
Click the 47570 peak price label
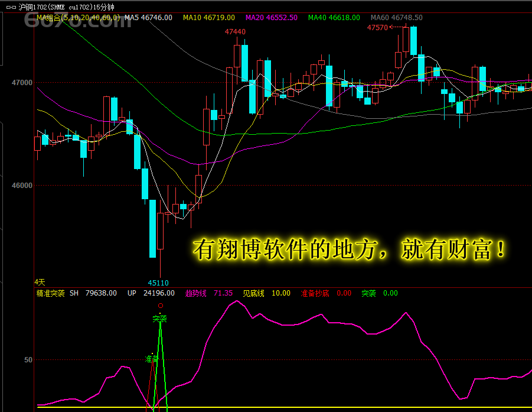[x=377, y=28]
